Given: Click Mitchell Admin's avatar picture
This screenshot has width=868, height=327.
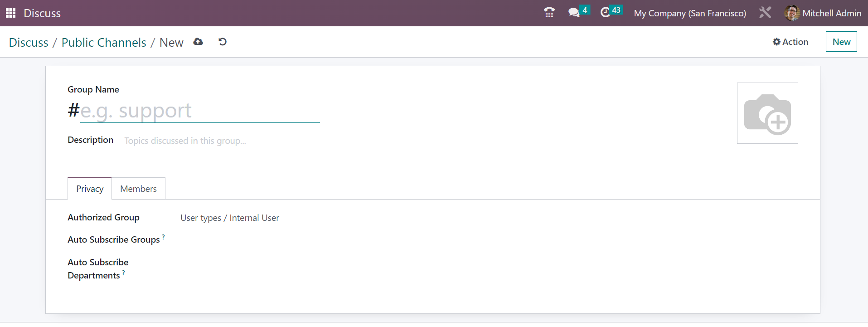Looking at the screenshot, I should coord(792,13).
